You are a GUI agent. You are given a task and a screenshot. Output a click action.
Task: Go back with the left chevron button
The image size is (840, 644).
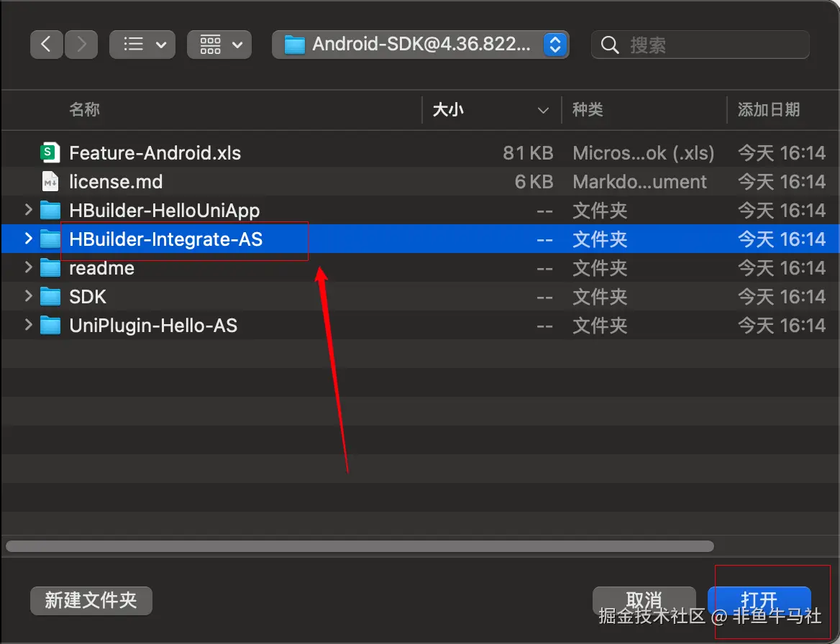tap(47, 45)
